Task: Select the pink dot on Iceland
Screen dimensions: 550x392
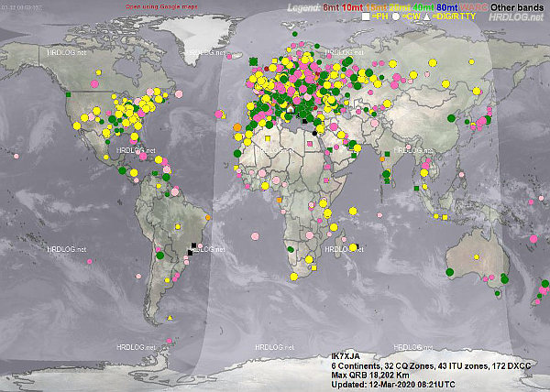Action: [229, 57]
